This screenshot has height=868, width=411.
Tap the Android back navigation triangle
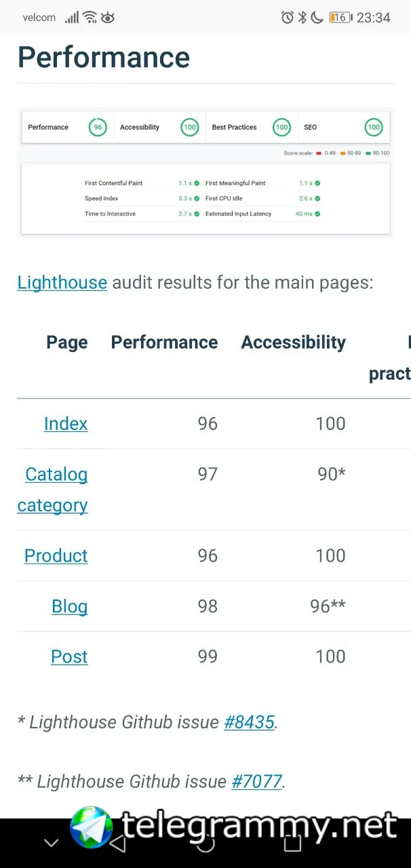coord(118,843)
